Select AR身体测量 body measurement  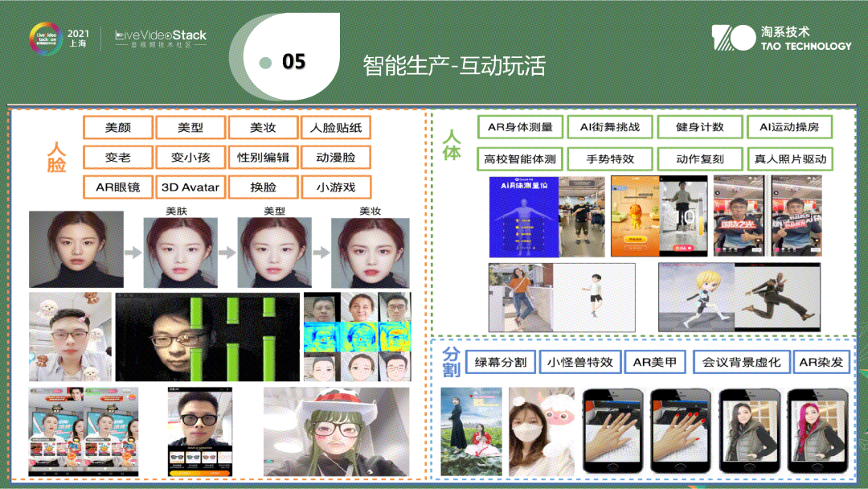518,125
